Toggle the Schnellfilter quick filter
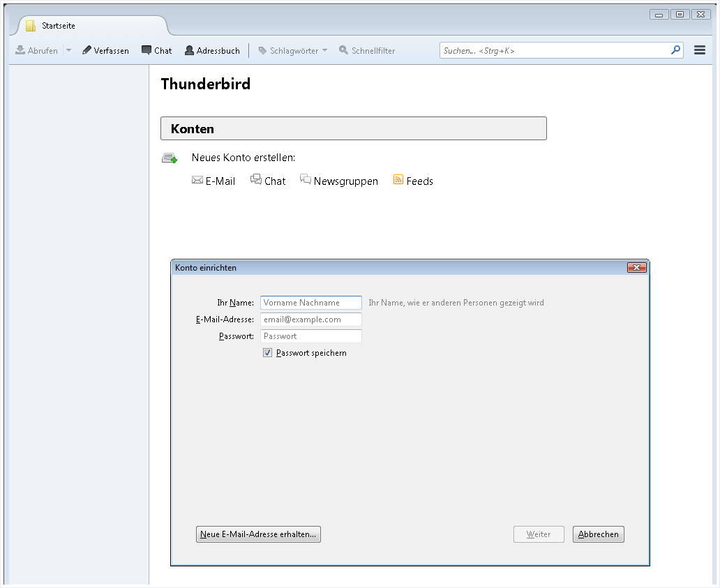This screenshot has width=720, height=588. point(367,50)
